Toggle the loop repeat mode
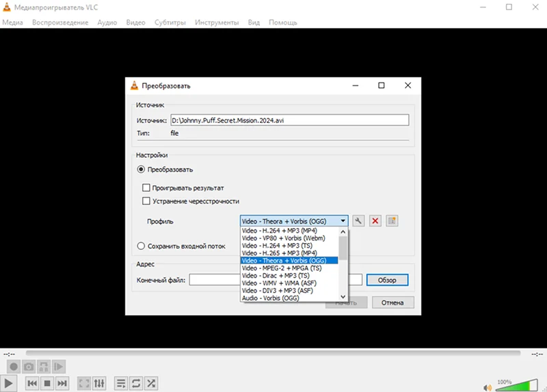The height and width of the screenshot is (392, 547). coord(136,384)
